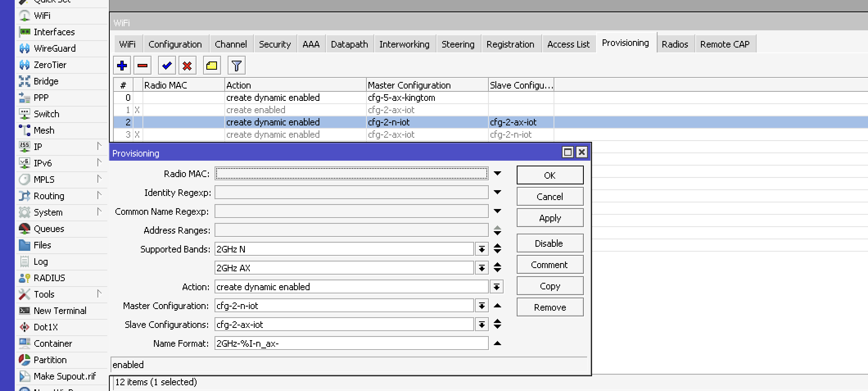This screenshot has width=868, height=391.
Task: Expand the Tools submenu
Action: (99, 293)
